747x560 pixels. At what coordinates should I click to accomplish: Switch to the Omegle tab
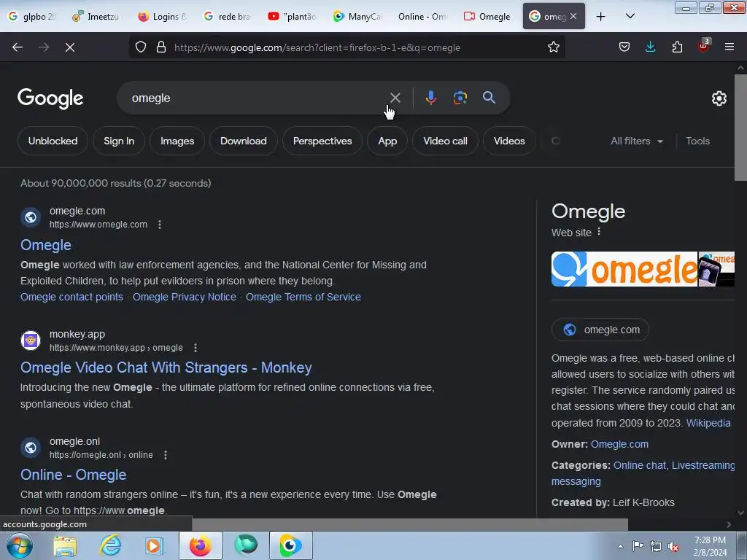click(x=487, y=16)
